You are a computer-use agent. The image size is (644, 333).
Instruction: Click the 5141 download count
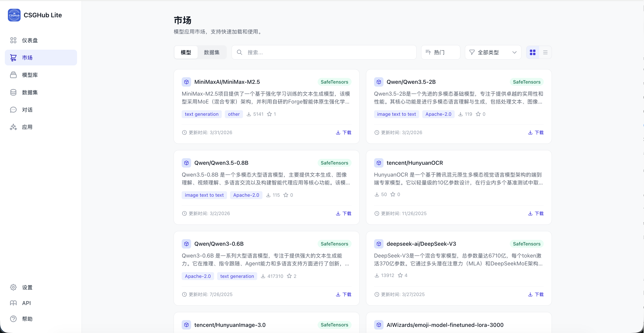(x=258, y=114)
